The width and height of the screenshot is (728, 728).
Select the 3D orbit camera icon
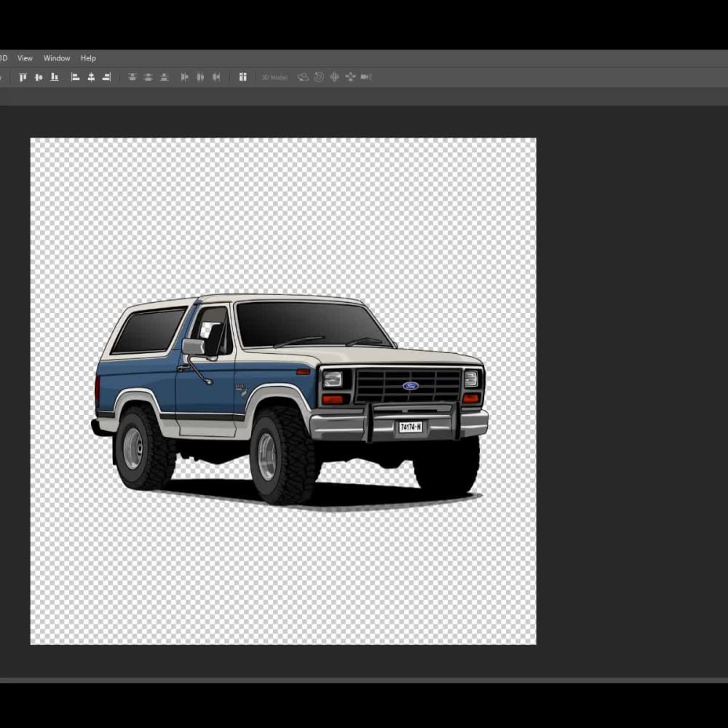tap(303, 77)
